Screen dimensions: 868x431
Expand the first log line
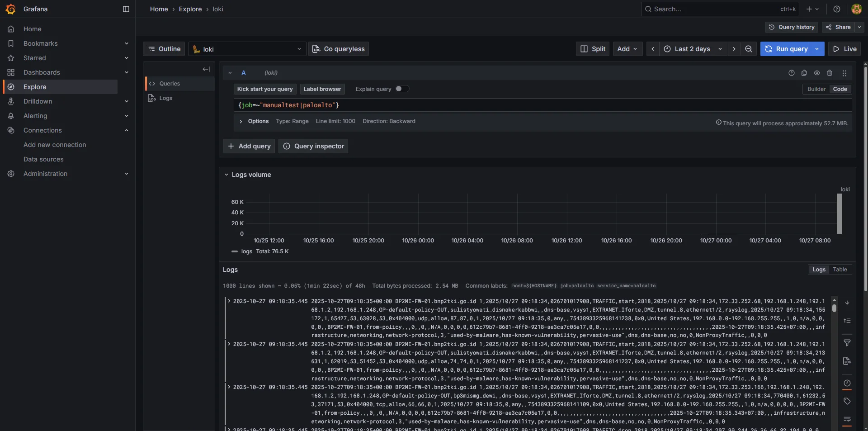(x=229, y=301)
